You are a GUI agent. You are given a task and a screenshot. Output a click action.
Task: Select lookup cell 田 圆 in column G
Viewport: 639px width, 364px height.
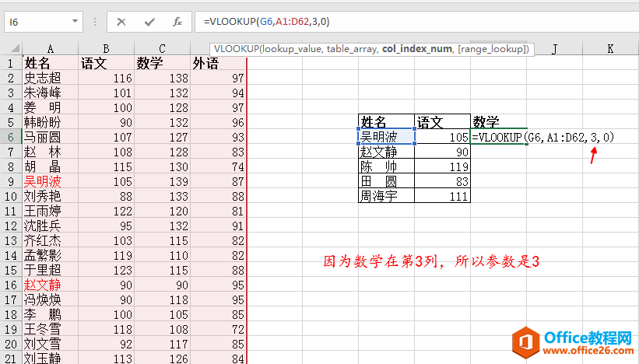tap(386, 181)
